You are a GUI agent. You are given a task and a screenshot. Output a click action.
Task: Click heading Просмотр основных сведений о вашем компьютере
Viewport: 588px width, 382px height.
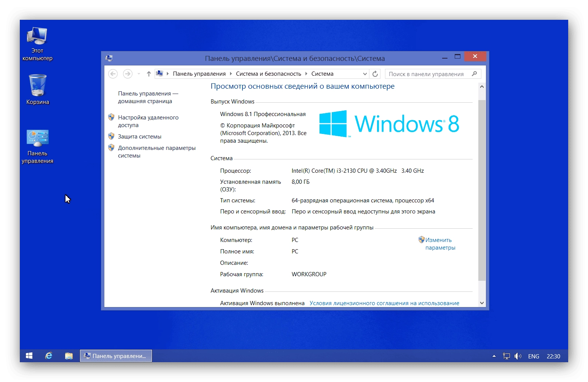[302, 86]
